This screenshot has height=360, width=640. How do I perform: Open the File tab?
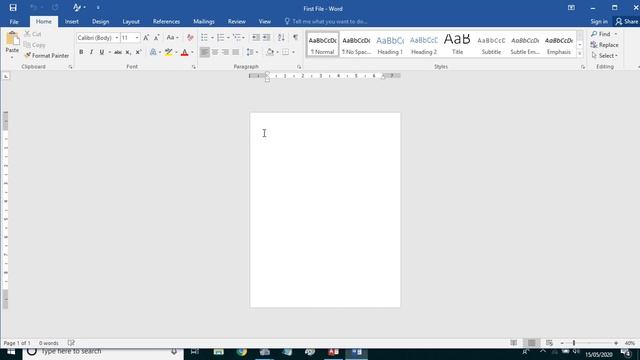tap(14, 22)
